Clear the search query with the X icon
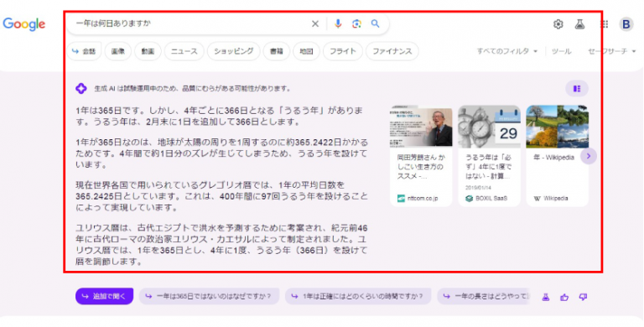Viewport: 644px width, 327px height. point(315,23)
